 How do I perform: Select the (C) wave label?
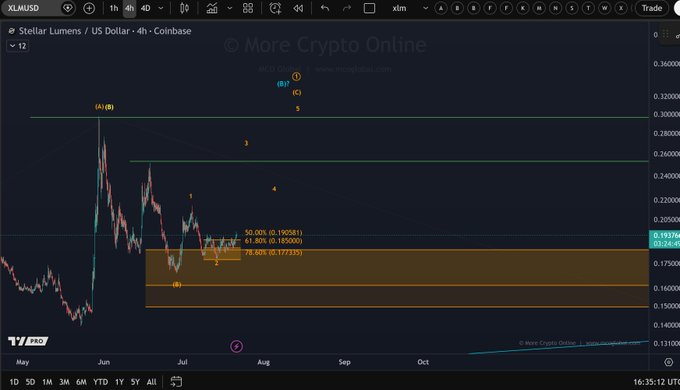(297, 92)
